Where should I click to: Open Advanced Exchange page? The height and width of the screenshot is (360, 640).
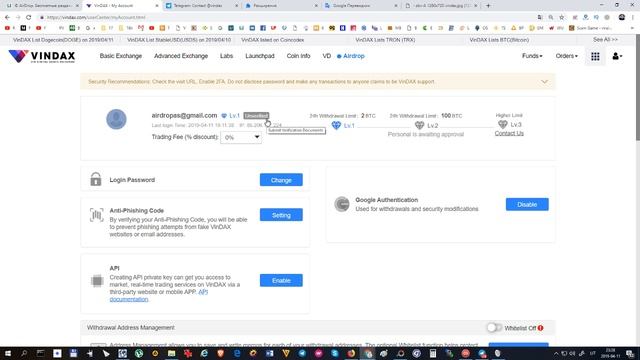point(181,56)
